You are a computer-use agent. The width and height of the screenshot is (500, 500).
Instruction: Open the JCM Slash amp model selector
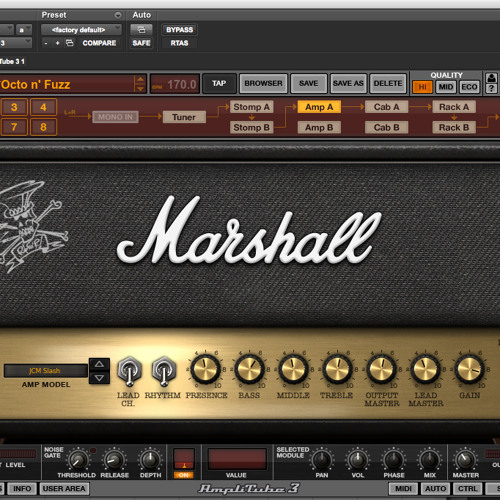pyautogui.click(x=46, y=371)
